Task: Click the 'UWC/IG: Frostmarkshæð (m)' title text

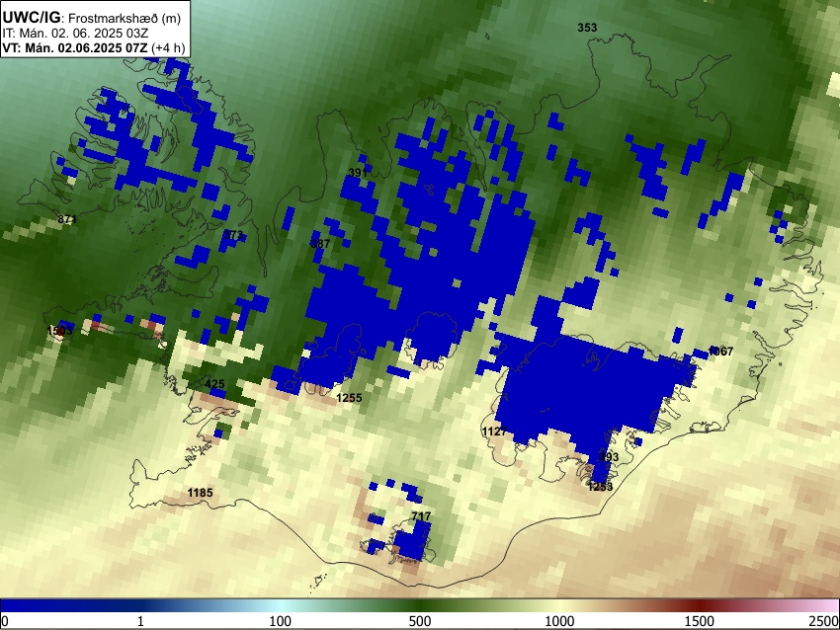Action: pyautogui.click(x=92, y=18)
